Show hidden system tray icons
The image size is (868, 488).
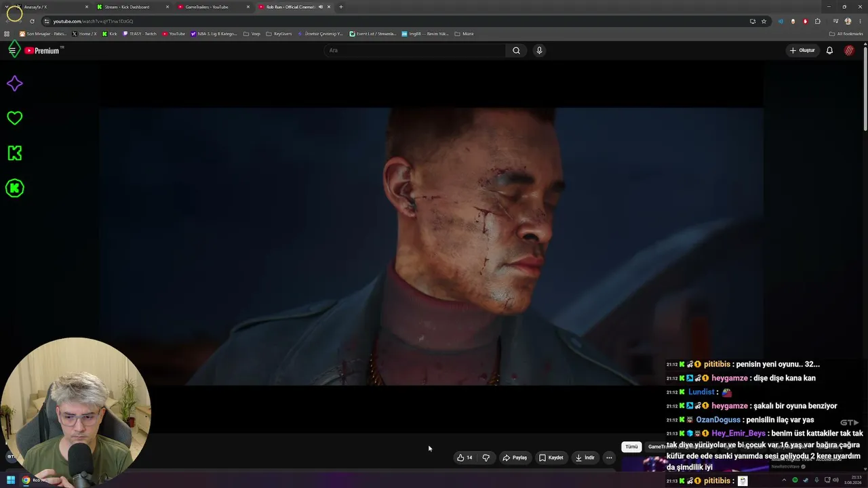(784, 480)
